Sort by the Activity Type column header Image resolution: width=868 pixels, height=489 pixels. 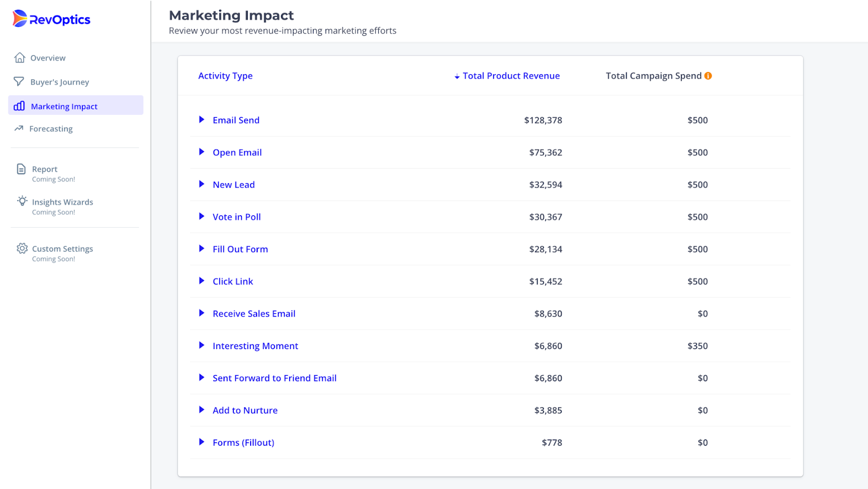click(225, 76)
